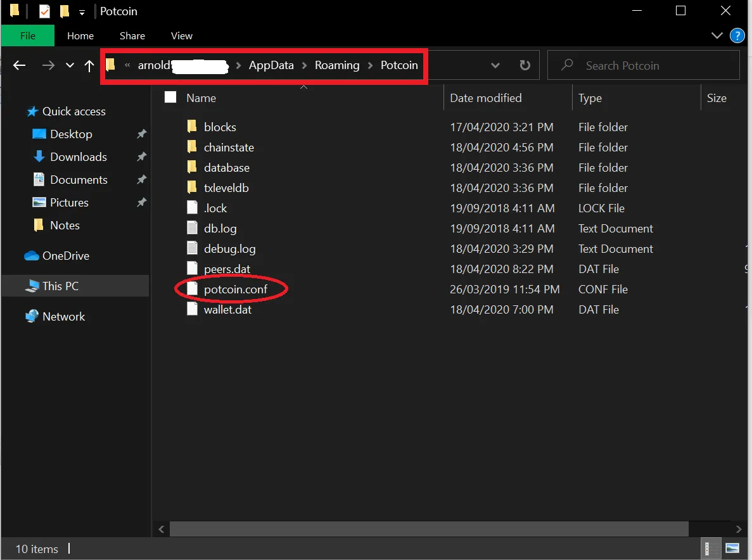The image size is (752, 560).
Task: Click the Properties quick access toolbar icon
Action: pyautogui.click(x=44, y=11)
